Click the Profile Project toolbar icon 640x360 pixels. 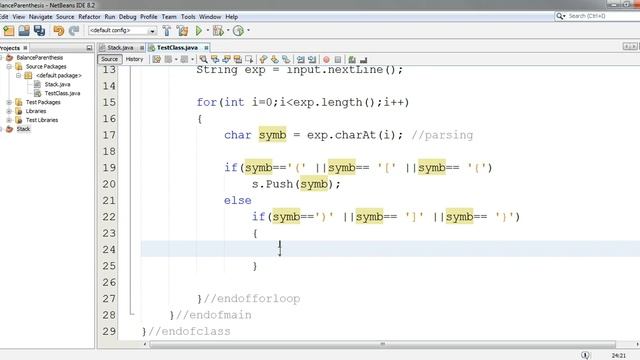click(x=238, y=31)
